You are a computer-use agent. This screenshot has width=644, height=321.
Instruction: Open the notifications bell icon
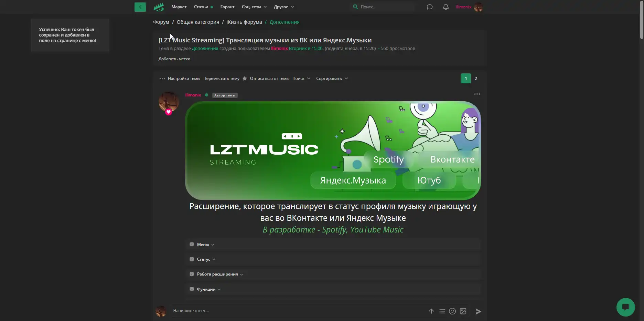(446, 7)
